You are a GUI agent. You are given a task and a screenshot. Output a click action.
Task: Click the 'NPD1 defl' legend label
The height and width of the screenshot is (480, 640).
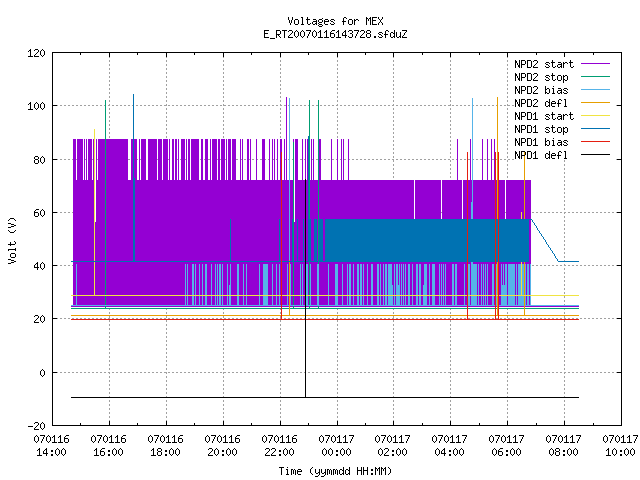coord(541,155)
